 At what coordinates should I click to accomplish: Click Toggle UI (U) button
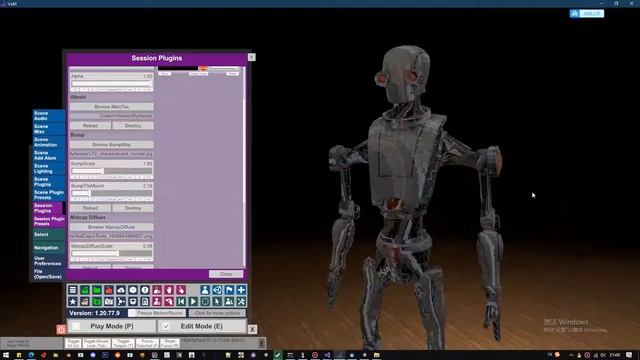[x=73, y=343]
